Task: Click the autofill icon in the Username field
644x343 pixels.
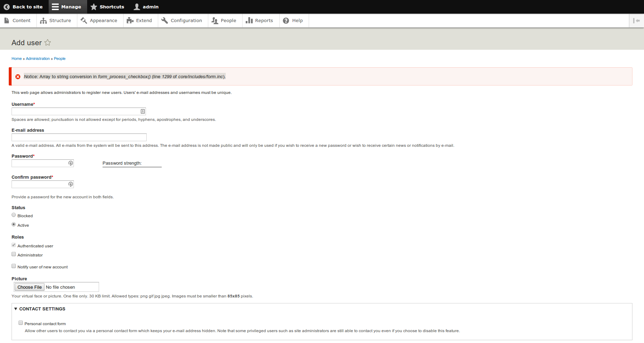Action: [x=143, y=111]
